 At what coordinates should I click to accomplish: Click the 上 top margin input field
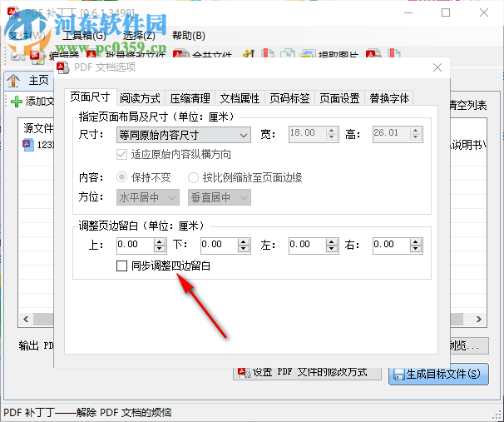click(x=136, y=246)
